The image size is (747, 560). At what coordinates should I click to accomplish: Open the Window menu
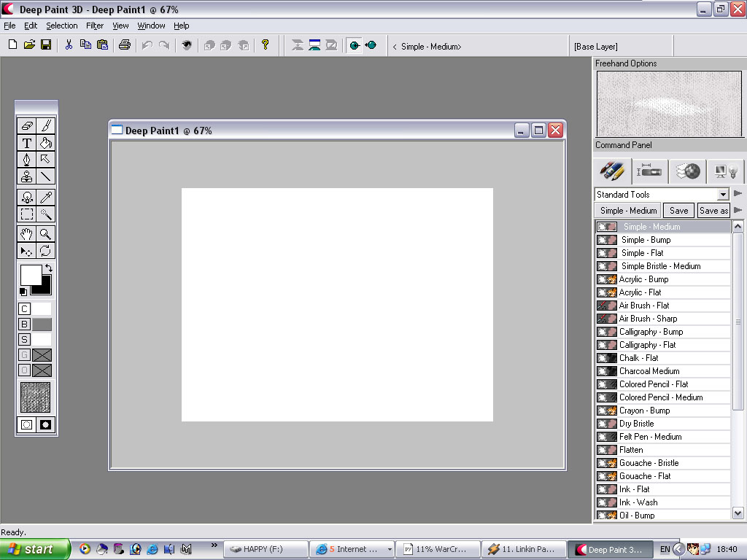[x=151, y=26]
